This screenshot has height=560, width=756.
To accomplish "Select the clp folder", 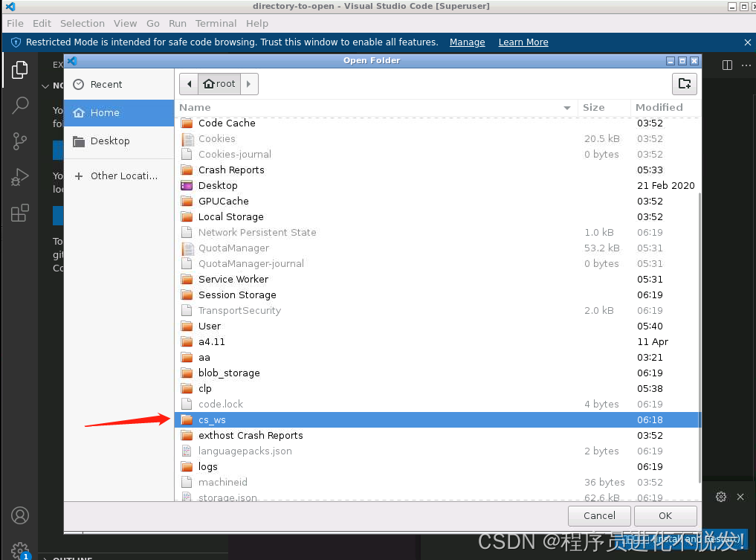I will [437, 388].
